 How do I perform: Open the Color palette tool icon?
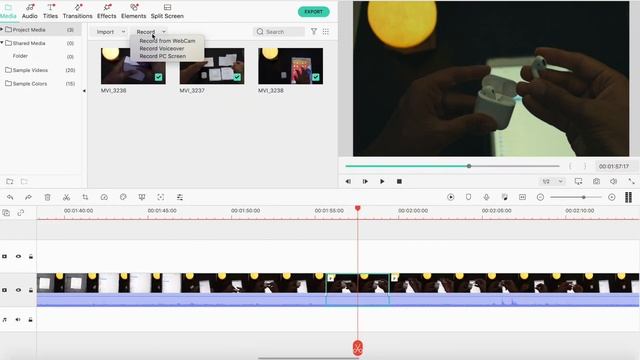[x=123, y=197]
